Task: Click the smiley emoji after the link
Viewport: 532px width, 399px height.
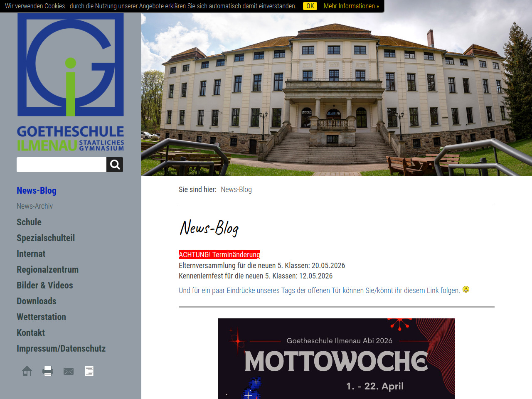Action: tap(466, 289)
